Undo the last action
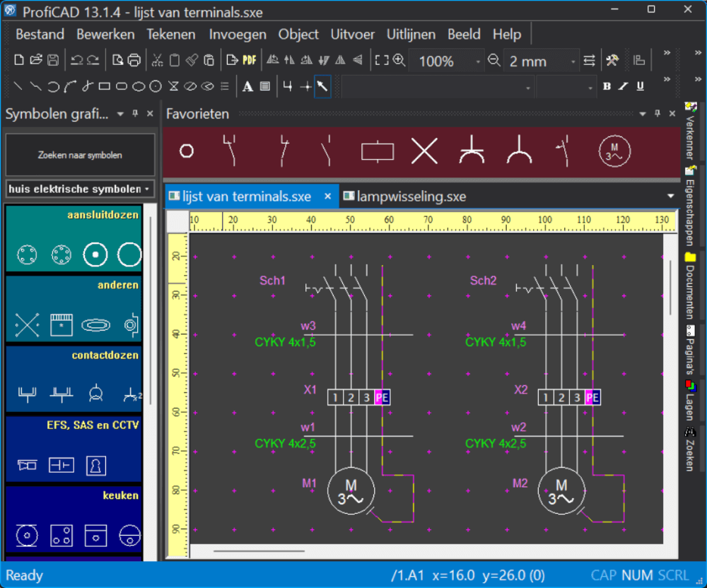The width and height of the screenshot is (707, 588). point(76,60)
